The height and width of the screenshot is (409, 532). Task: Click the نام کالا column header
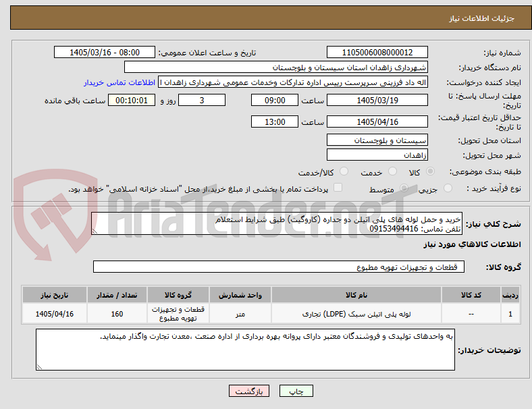click(x=356, y=295)
